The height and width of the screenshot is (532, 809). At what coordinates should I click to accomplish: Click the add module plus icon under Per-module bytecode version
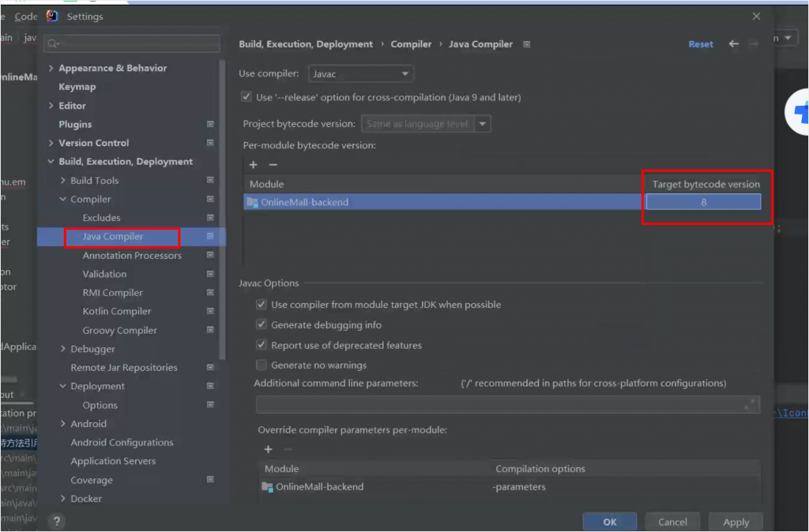pos(254,165)
